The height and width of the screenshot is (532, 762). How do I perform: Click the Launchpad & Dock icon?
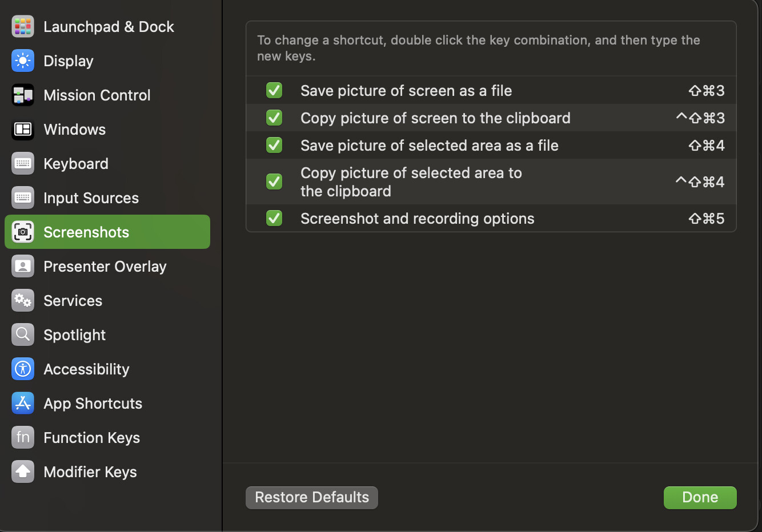coord(23,27)
